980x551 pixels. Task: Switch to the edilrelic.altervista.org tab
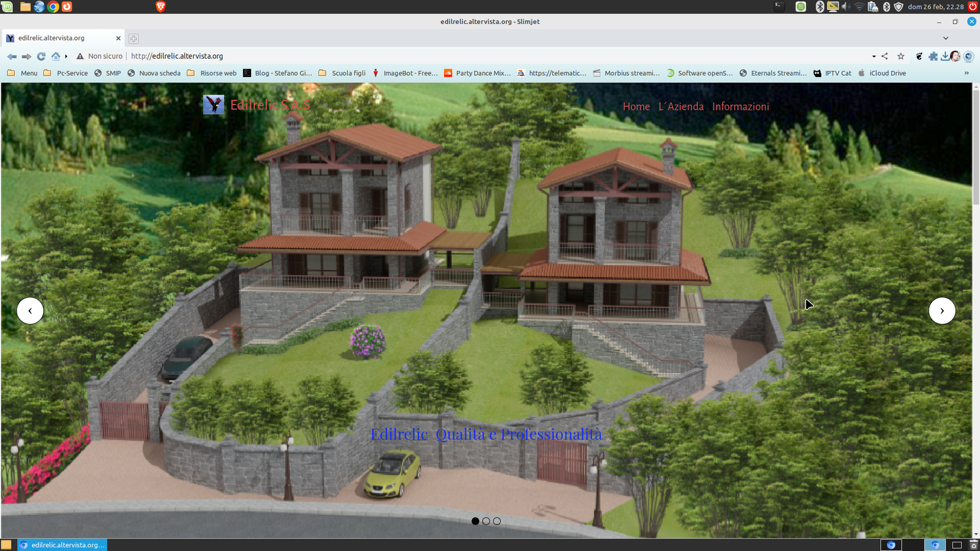pyautogui.click(x=61, y=38)
